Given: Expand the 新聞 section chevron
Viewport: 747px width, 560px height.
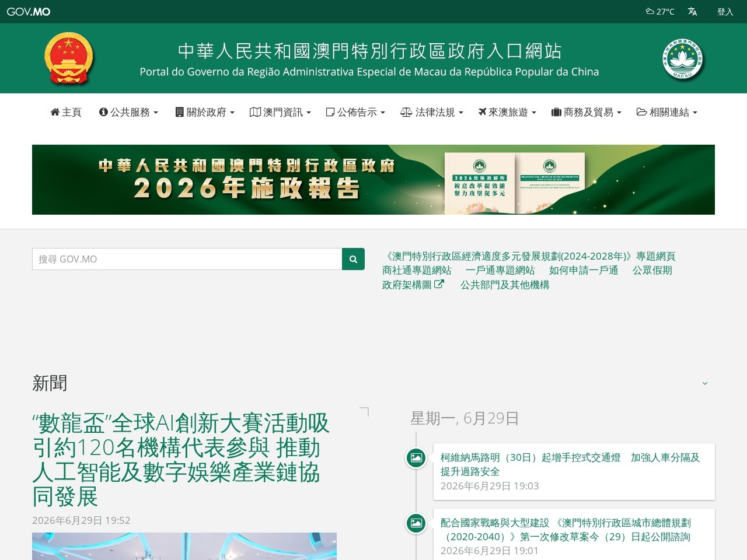Looking at the screenshot, I should (x=705, y=383).
